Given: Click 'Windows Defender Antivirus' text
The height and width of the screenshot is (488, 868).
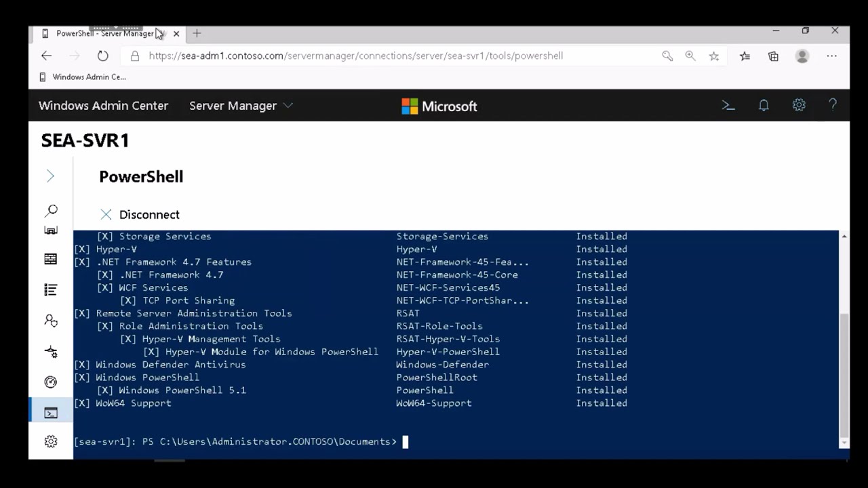Looking at the screenshot, I should [x=171, y=365].
